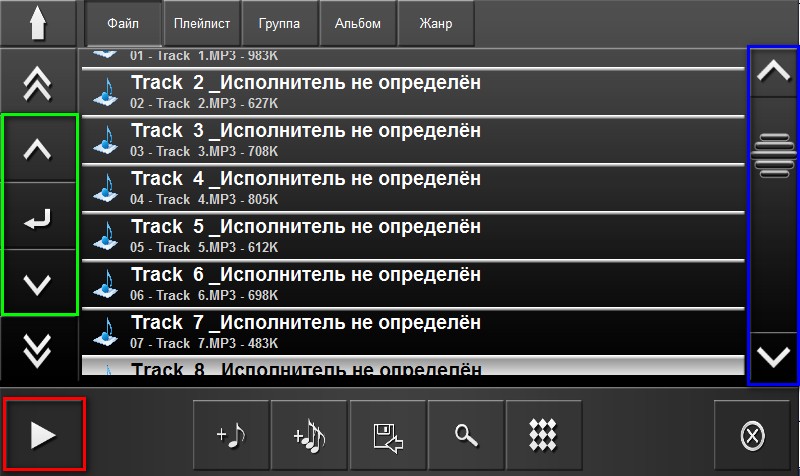The image size is (800, 476).
Task: Show the Альбом tab
Action: (x=357, y=24)
